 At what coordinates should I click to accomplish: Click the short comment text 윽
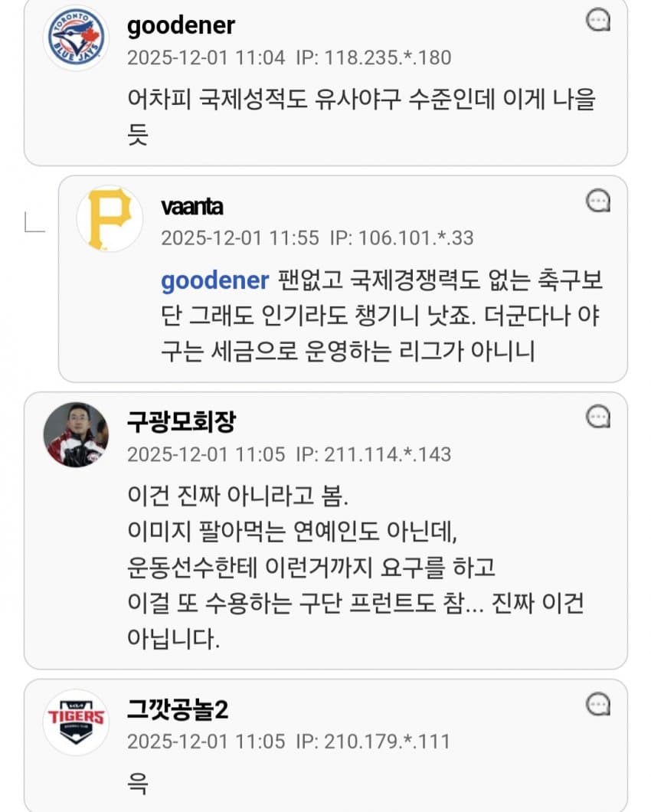click(x=137, y=784)
